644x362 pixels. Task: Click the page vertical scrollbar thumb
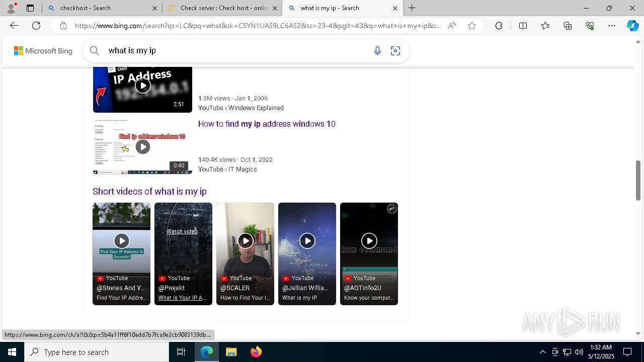coord(638,180)
